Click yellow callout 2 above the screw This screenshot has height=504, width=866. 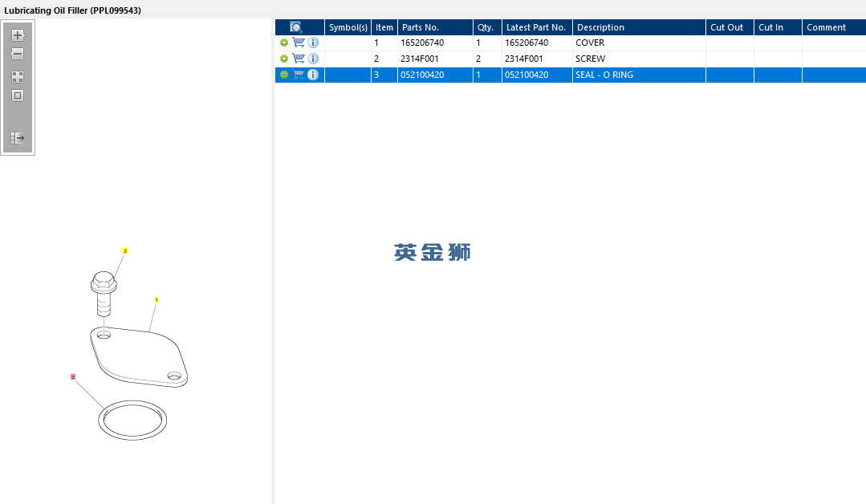pos(125,251)
